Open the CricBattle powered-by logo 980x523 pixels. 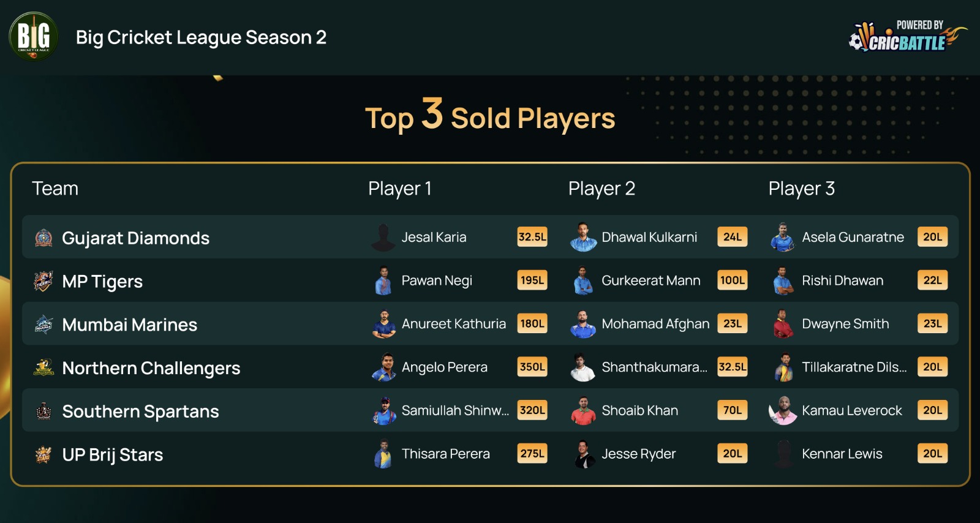[907, 36]
